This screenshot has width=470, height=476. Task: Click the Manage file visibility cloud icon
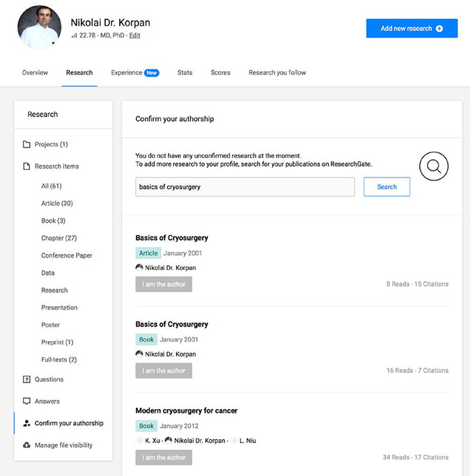[26, 445]
